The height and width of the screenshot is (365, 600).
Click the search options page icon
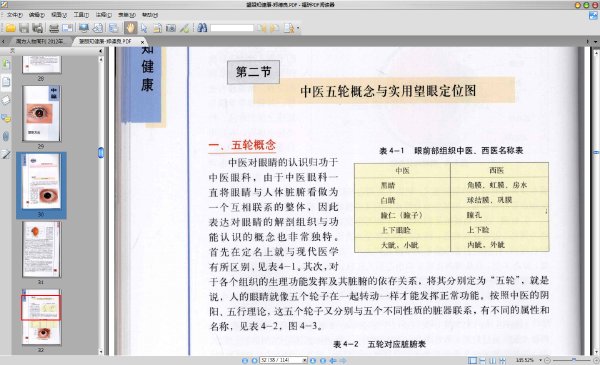(x=289, y=28)
